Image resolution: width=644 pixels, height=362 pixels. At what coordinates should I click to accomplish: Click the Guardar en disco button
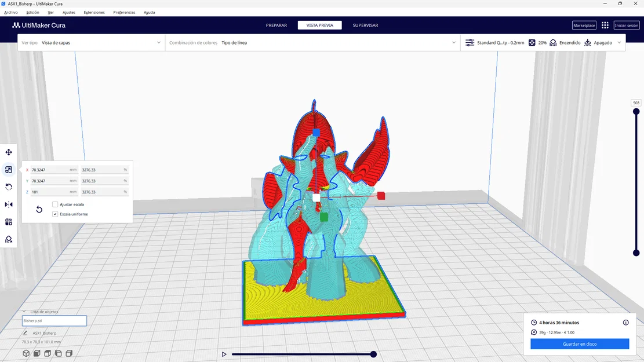click(579, 343)
